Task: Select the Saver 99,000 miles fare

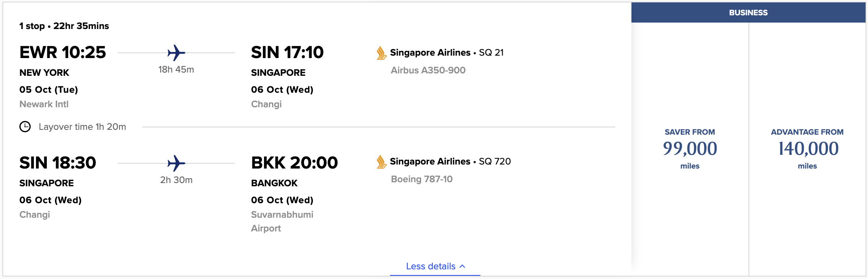Action: coord(690,148)
